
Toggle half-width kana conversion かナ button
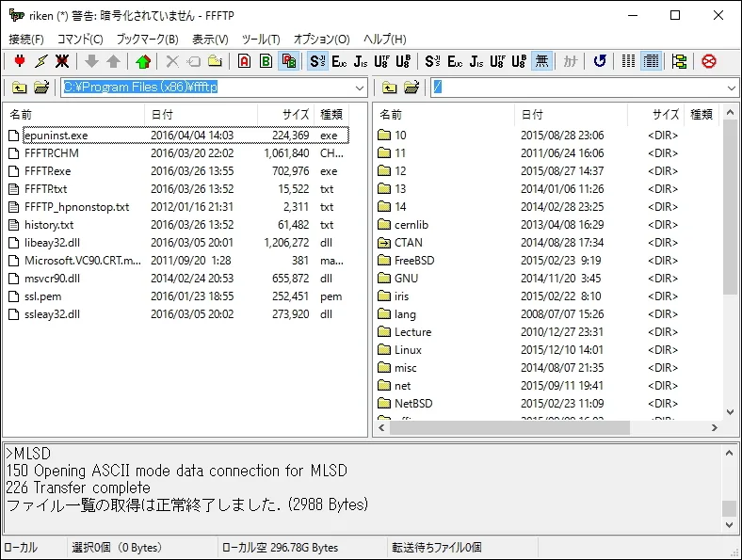click(571, 61)
